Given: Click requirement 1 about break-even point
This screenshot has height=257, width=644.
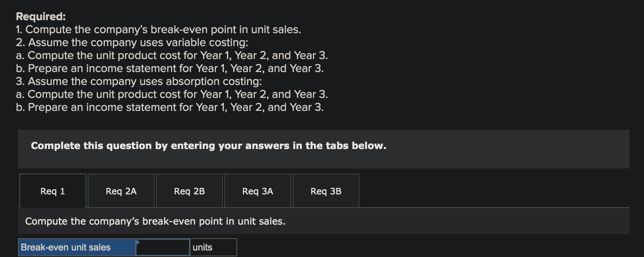Looking at the screenshot, I should [x=158, y=30].
